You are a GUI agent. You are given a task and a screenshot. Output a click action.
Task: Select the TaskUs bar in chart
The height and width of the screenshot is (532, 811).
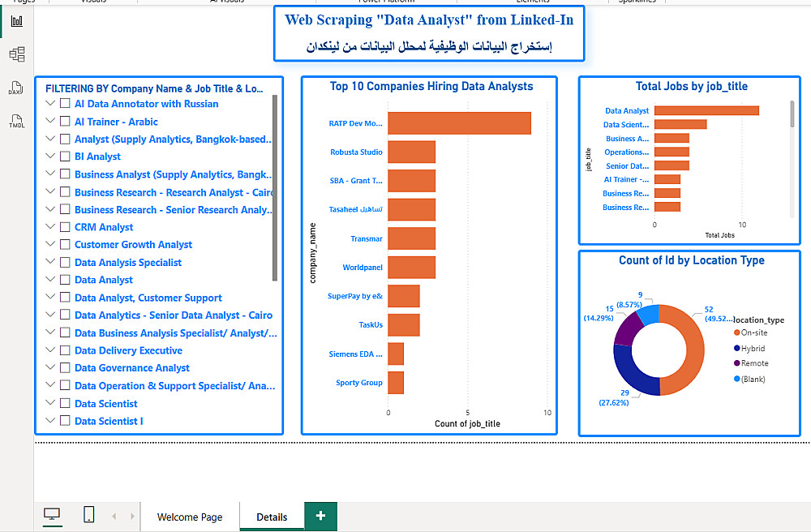tap(403, 324)
